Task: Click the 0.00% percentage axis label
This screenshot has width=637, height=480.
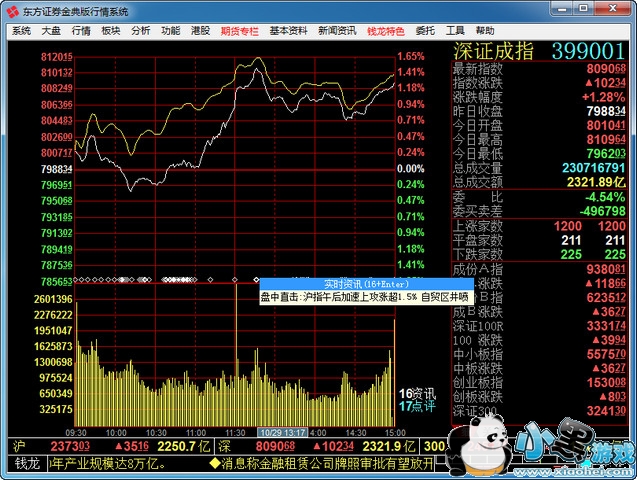Action: [x=411, y=169]
